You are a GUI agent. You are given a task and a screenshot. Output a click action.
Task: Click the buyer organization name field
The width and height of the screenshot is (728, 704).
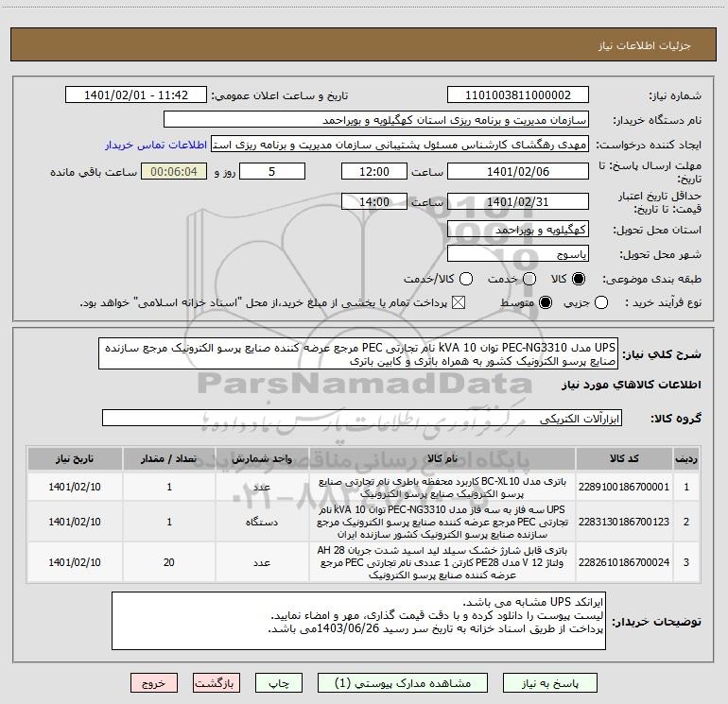[376, 120]
